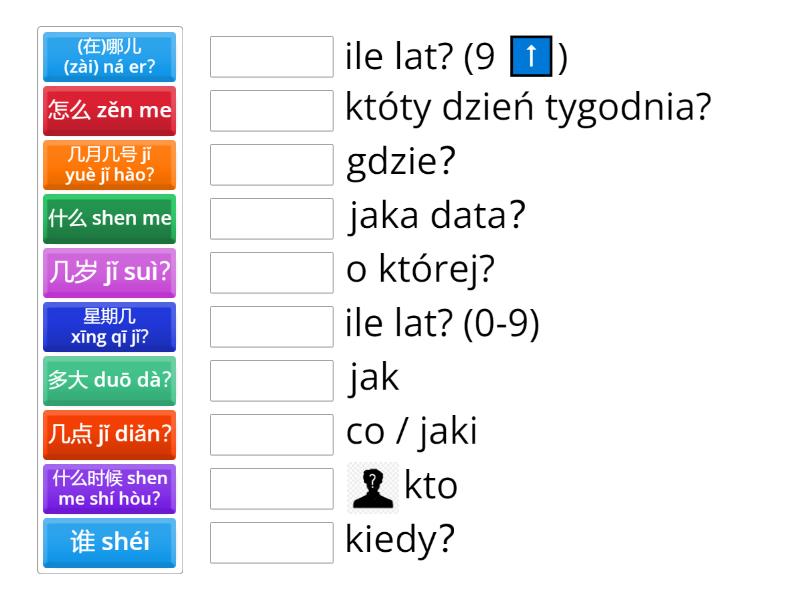Click the blue up-arrow icon

[531, 58]
